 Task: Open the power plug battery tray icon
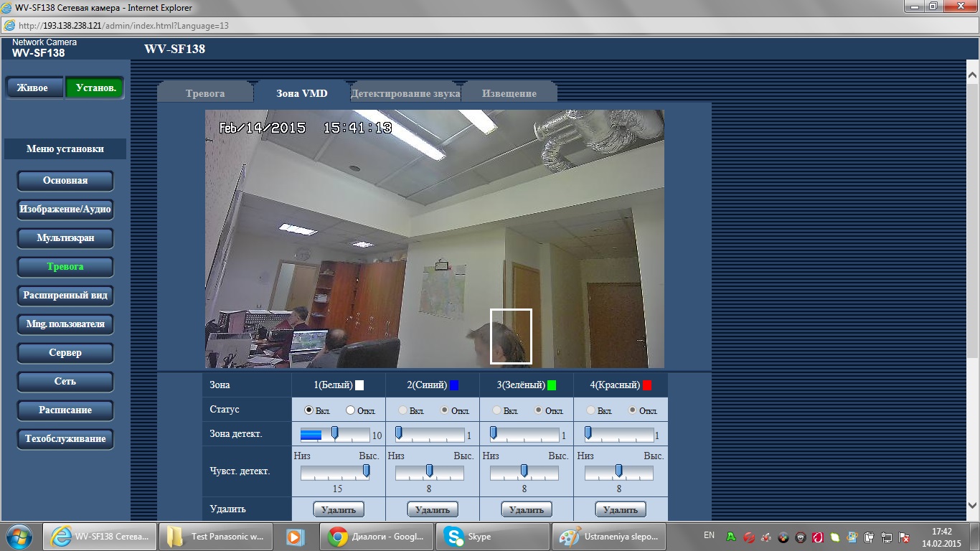870,536
